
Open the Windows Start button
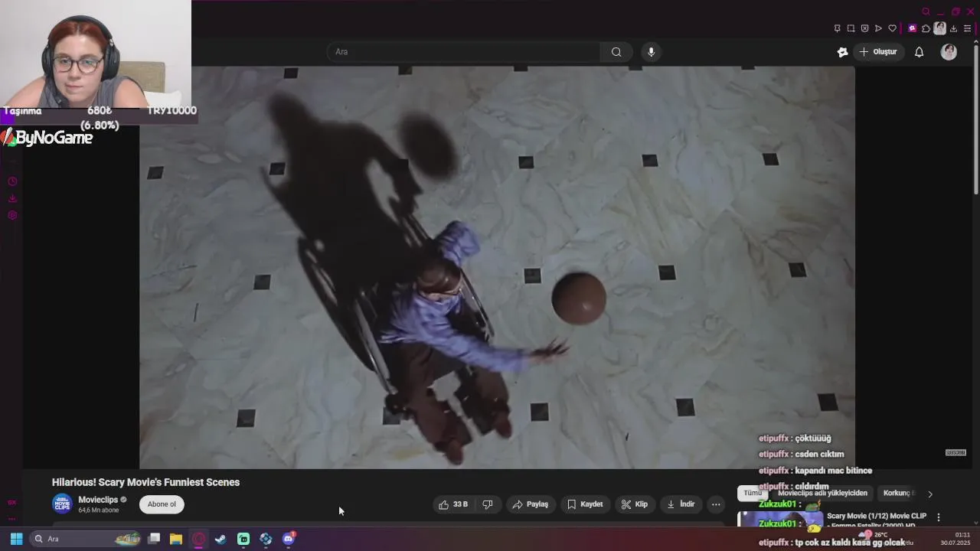[x=16, y=539]
